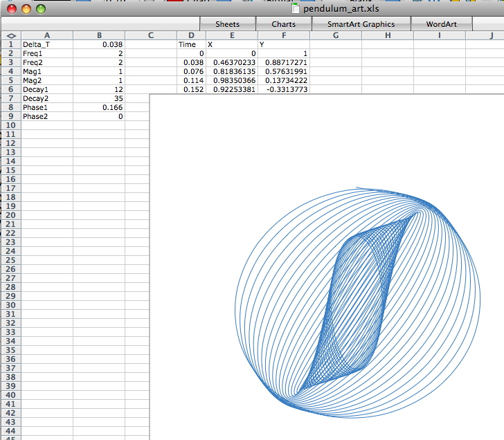The image size is (504, 440).
Task: Select cell containing 0.88717271
Action: (284, 62)
